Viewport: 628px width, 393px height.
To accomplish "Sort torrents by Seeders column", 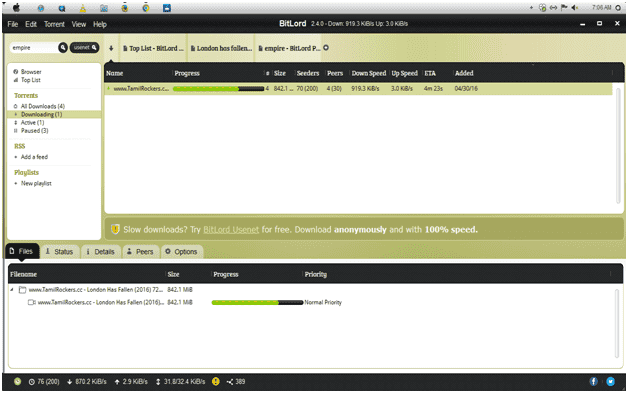I will click(x=308, y=73).
